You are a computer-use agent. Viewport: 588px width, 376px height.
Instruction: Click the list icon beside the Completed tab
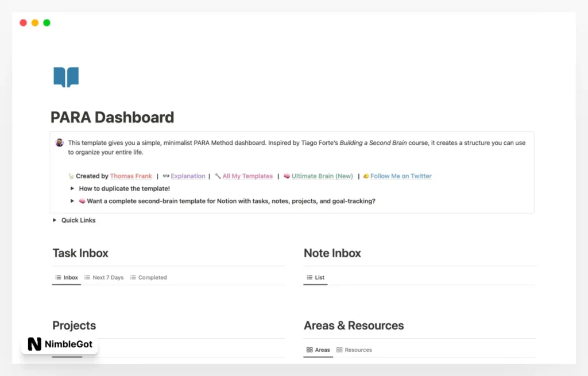[x=132, y=277]
